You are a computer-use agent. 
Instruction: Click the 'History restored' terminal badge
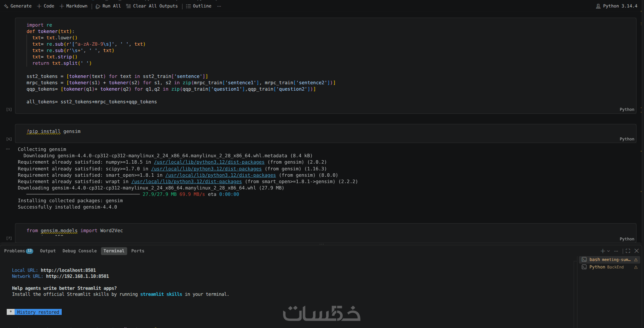(38, 312)
